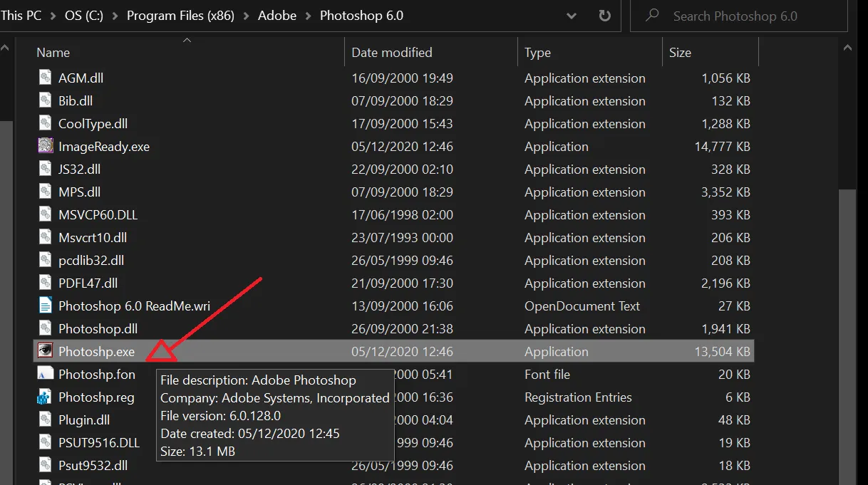Click the AGM.dll file icon
The width and height of the screenshot is (868, 485).
click(x=44, y=78)
